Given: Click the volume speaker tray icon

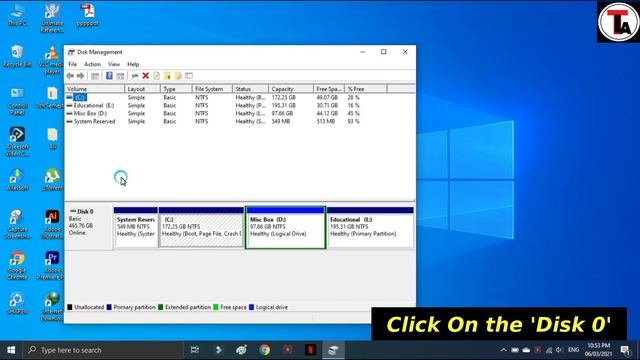Looking at the screenshot, I should click(x=559, y=350).
